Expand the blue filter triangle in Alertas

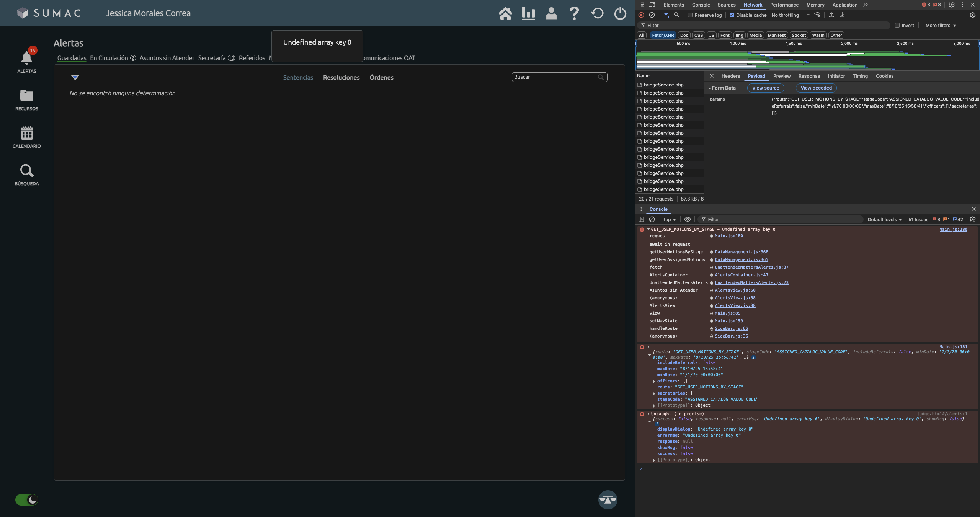click(75, 77)
